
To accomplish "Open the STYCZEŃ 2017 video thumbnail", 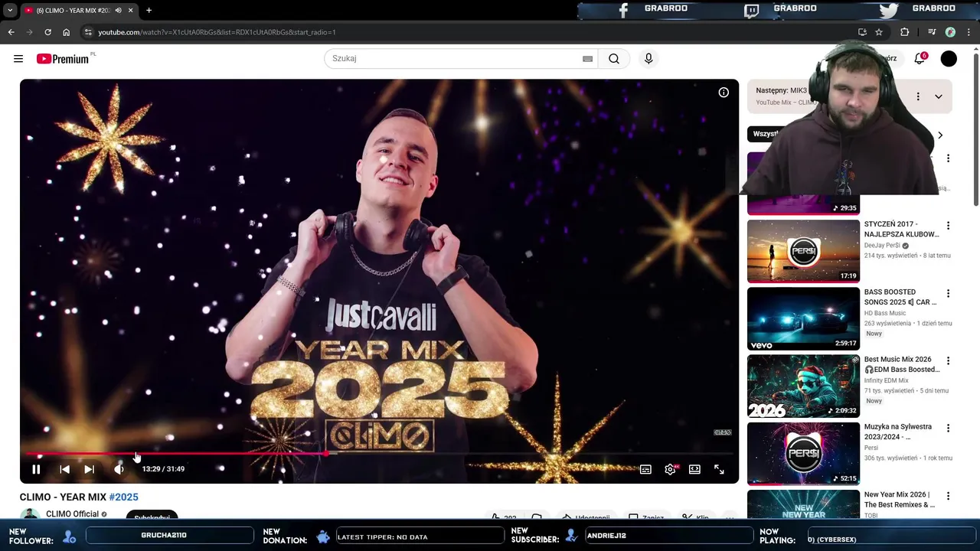I will pos(803,251).
